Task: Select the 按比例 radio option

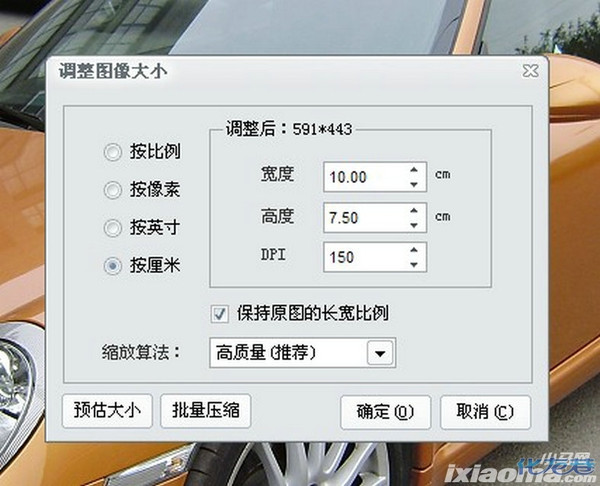Action: pyautogui.click(x=113, y=152)
